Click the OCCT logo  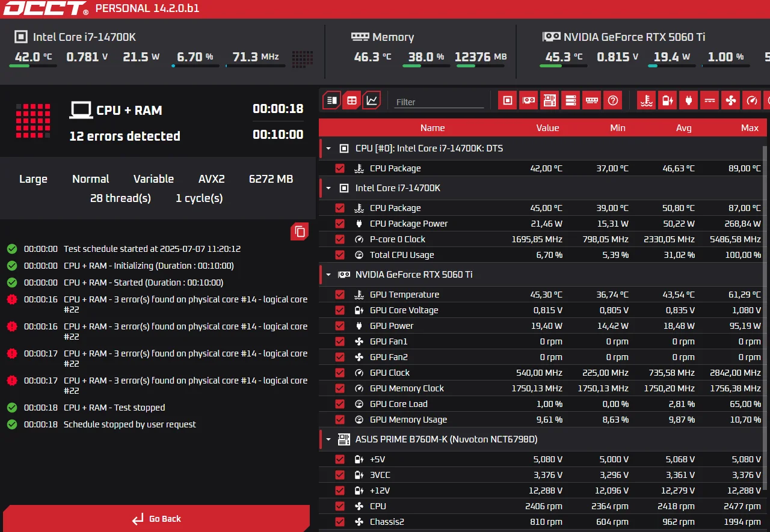(45, 8)
